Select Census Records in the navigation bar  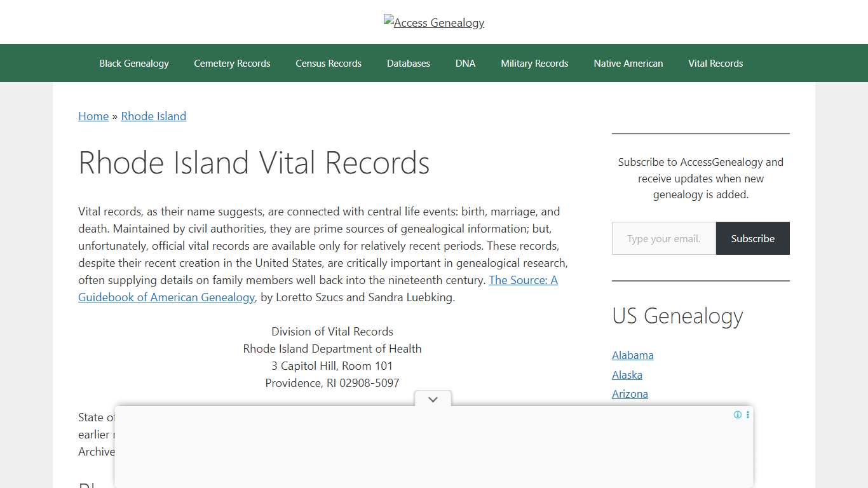329,63
